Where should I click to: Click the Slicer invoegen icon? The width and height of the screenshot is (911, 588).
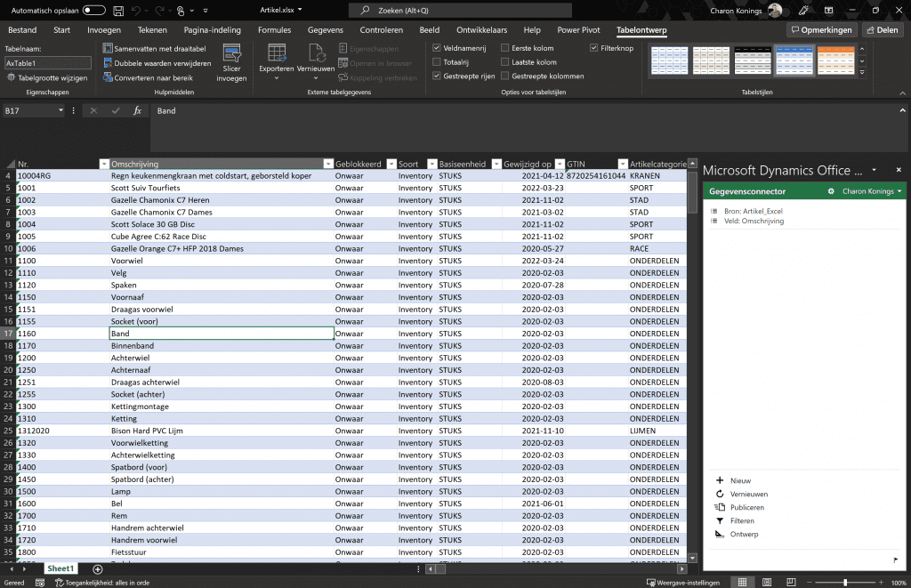coord(231,54)
